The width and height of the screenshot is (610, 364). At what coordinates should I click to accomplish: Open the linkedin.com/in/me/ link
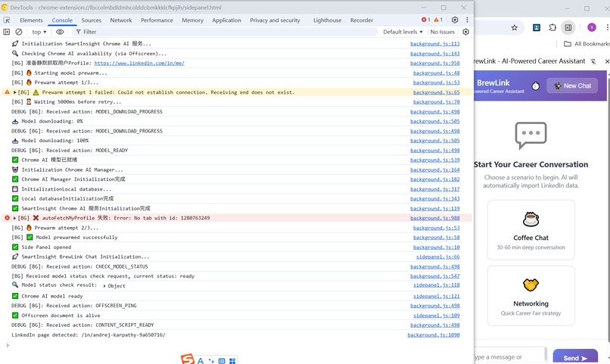coord(139,63)
